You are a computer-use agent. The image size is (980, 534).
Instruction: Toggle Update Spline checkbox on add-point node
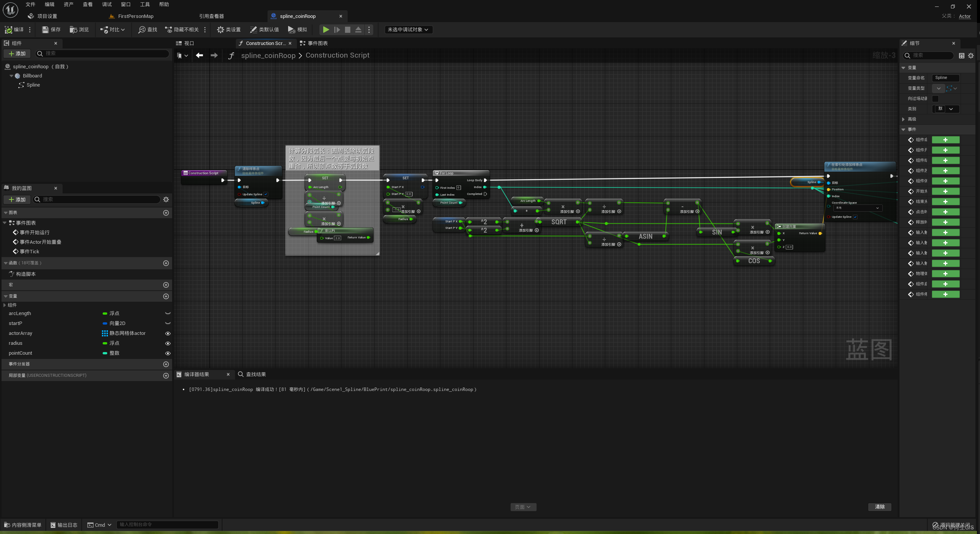(x=855, y=217)
